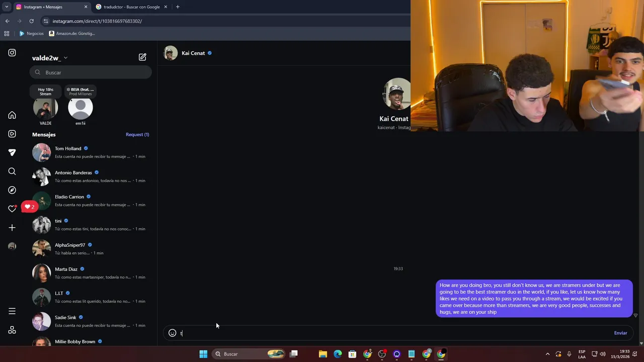The height and width of the screenshot is (362, 644).
Task: Click the Buscar conversations search field
Action: point(91,72)
